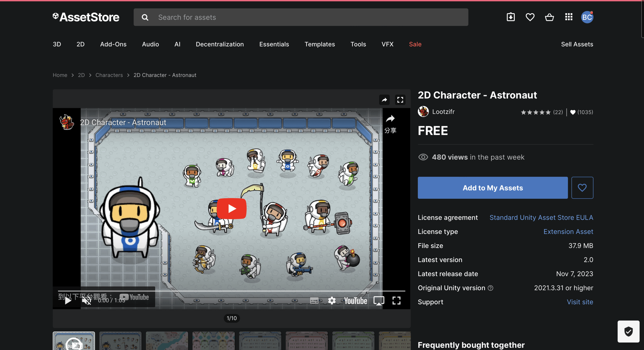This screenshot has height=350, width=644.
Task: Click Add to My Assets button
Action: point(492,188)
